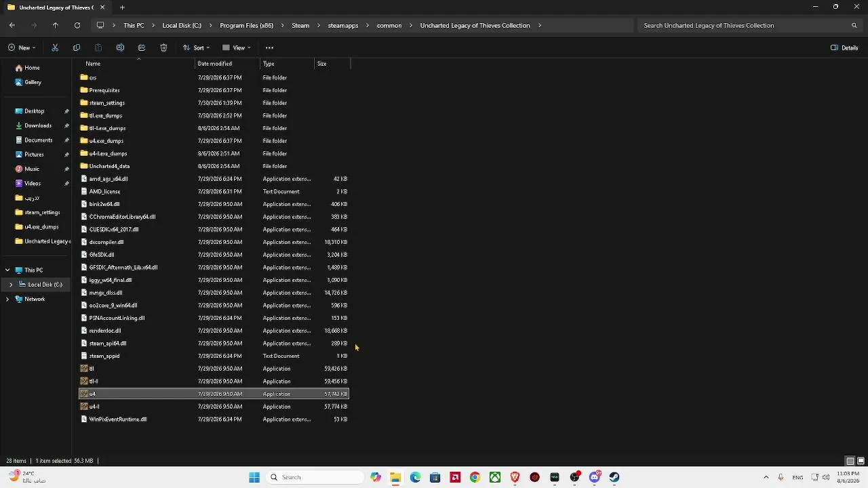868x488 pixels.
Task: Open Microsoft Store from the taskbar
Action: [435, 477]
